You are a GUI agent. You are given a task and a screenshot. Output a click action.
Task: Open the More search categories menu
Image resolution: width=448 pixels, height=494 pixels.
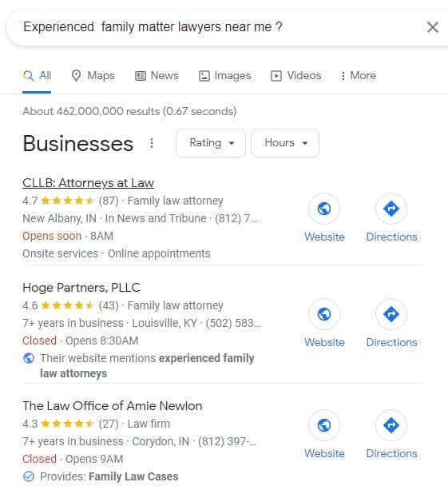tap(359, 76)
